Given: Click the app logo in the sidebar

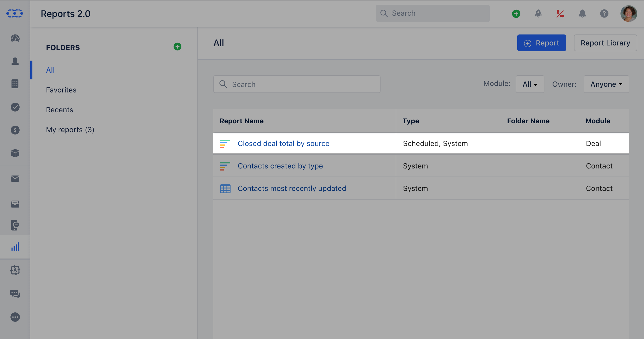Looking at the screenshot, I should (15, 13).
